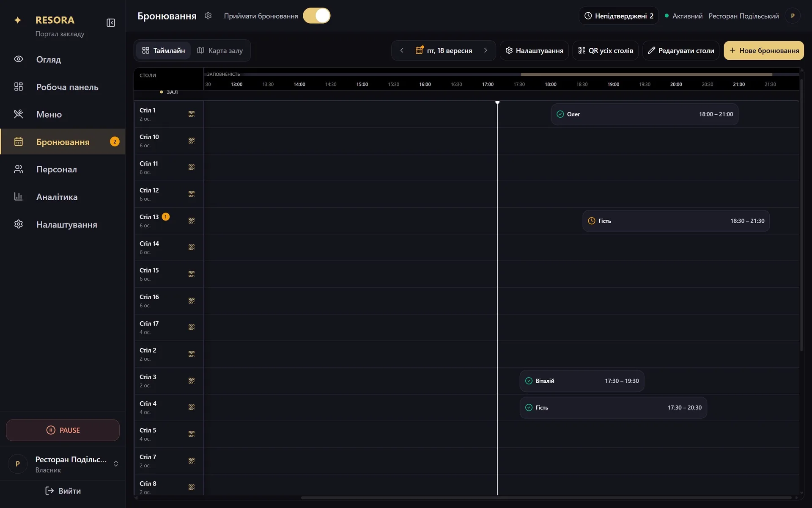Open Меню section in sidebar
Screen dimensions: 812x508
(63, 114)
